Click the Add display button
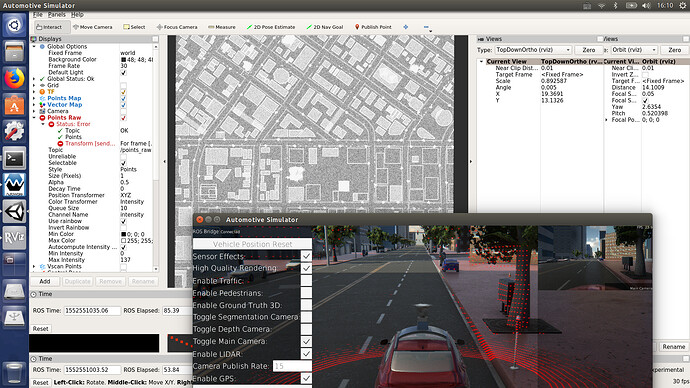 pyautogui.click(x=45, y=281)
